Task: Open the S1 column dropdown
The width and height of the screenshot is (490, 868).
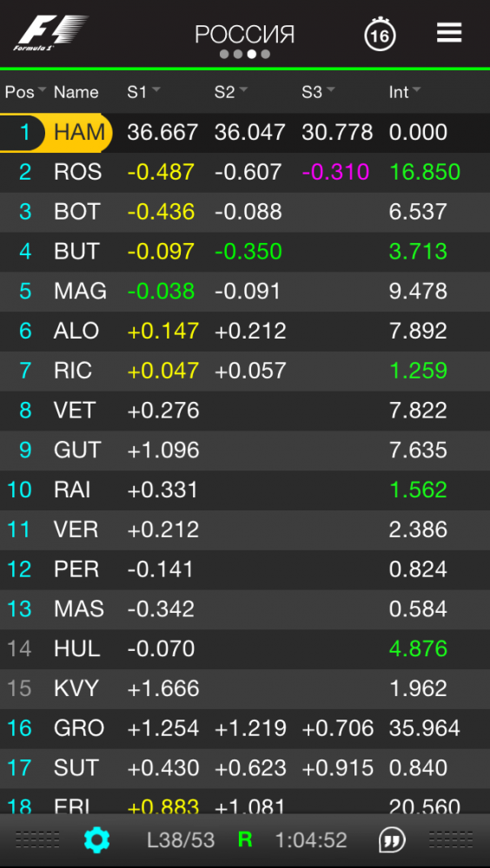Action: coord(156,89)
